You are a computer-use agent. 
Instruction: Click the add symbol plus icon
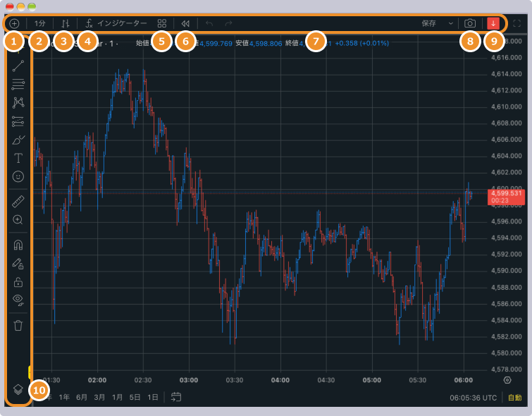click(14, 23)
